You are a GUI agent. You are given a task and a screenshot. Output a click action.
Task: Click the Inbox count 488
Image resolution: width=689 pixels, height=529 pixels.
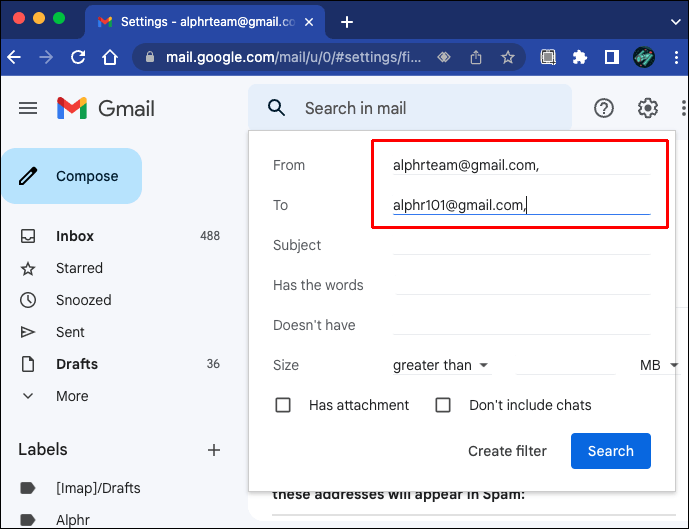click(x=210, y=236)
